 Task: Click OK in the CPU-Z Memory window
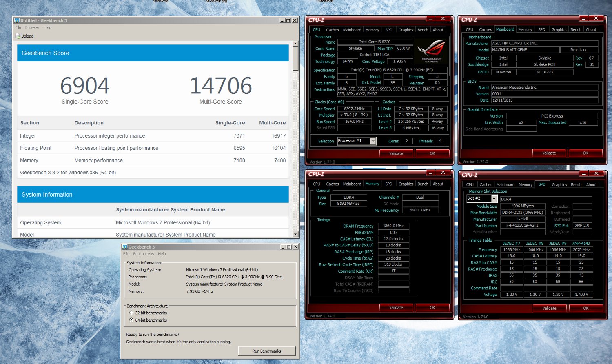coord(432,307)
